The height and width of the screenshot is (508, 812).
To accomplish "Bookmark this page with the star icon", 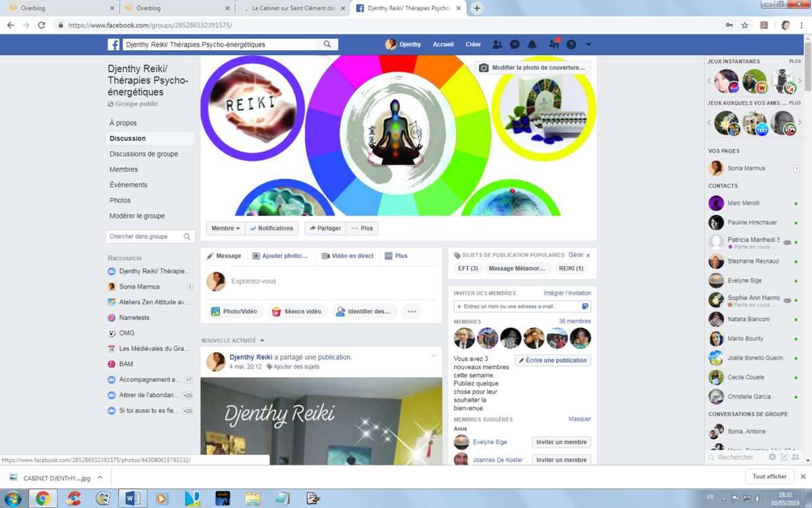I will tap(745, 25).
